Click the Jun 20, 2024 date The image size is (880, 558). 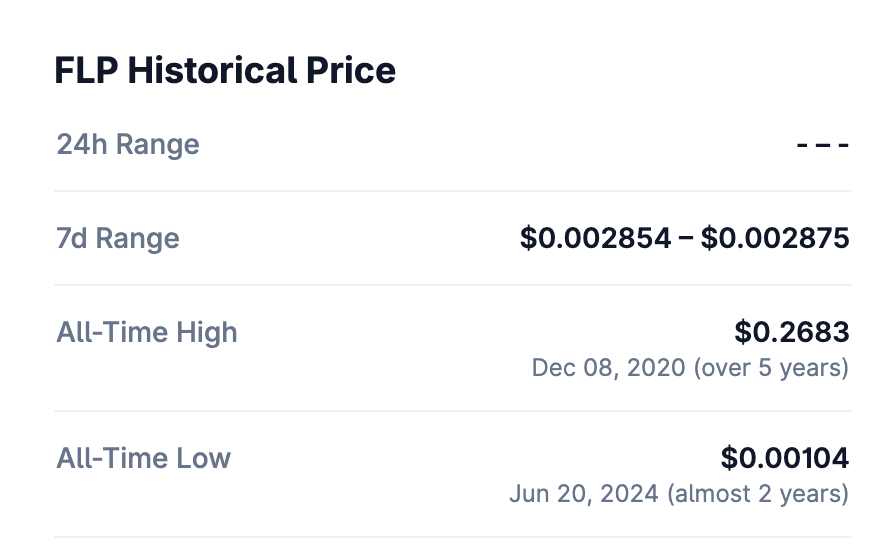[584, 494]
